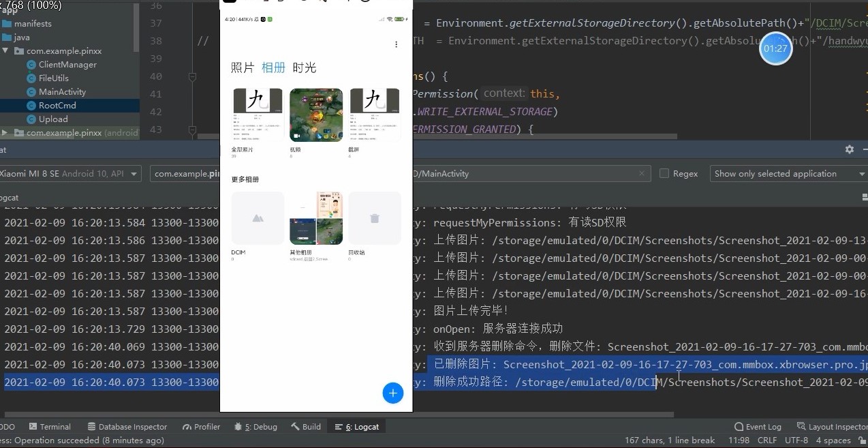Clear the MainActivity logcat filter

641,173
